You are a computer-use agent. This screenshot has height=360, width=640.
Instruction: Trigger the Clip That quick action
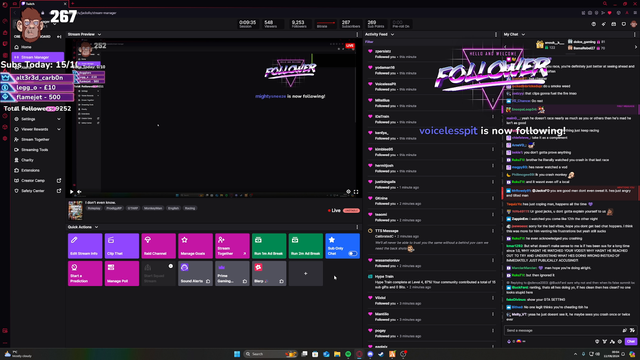point(122,246)
